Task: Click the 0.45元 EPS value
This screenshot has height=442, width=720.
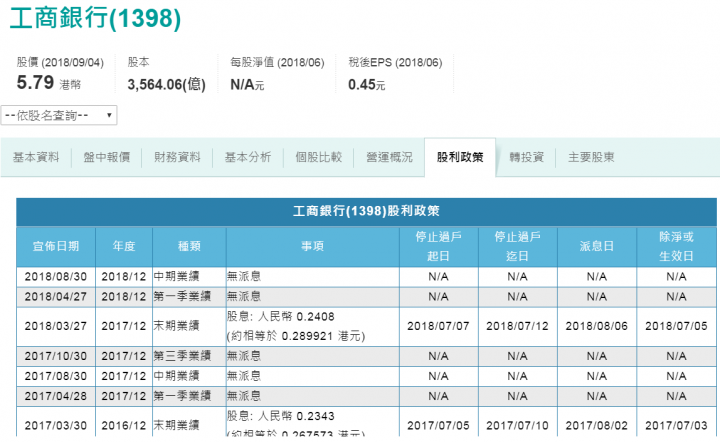Action: [366, 84]
